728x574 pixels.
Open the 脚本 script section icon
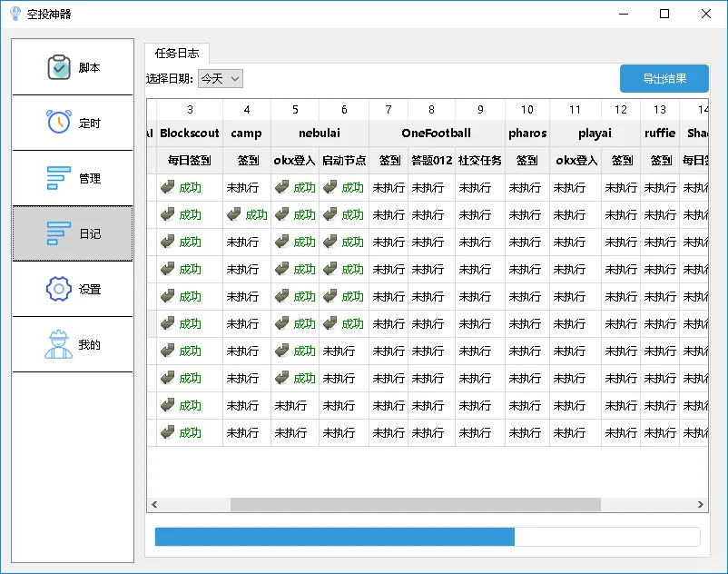point(59,67)
